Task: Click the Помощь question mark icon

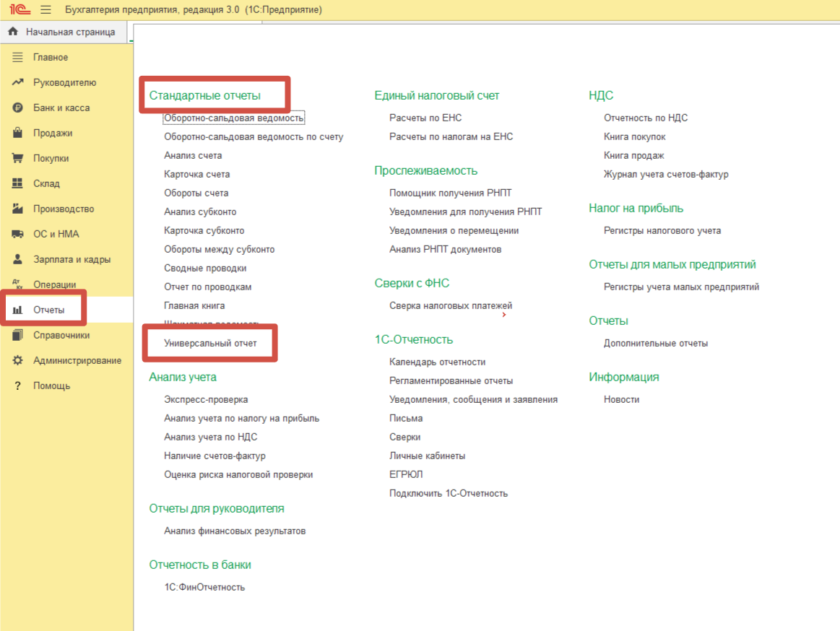Action: [17, 385]
